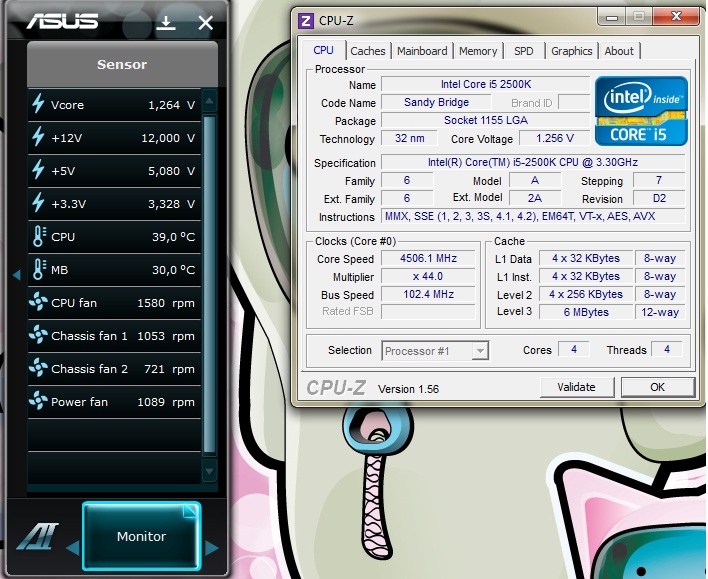Click the sensor list scroll up arrow

(x=209, y=101)
